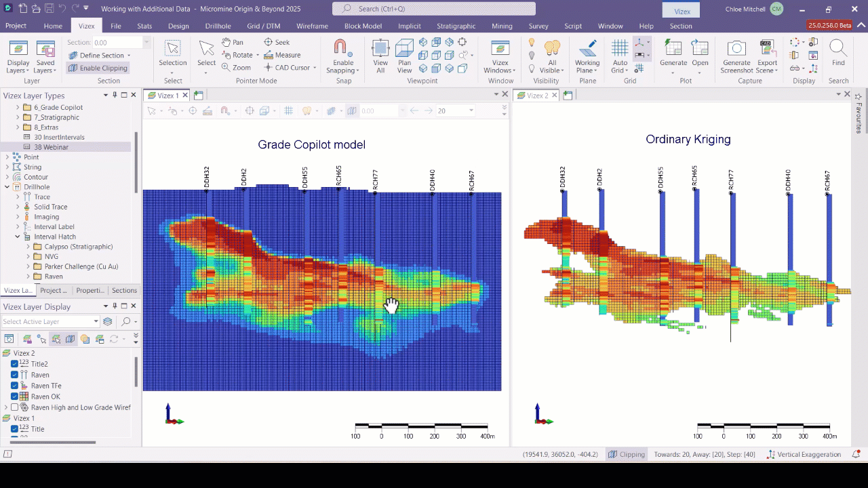Open the 38 Webinar saved layer
868x488 pixels.
(x=51, y=147)
